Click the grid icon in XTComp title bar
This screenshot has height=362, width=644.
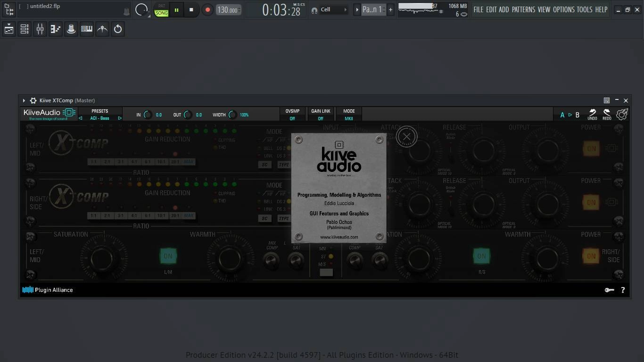click(x=607, y=100)
